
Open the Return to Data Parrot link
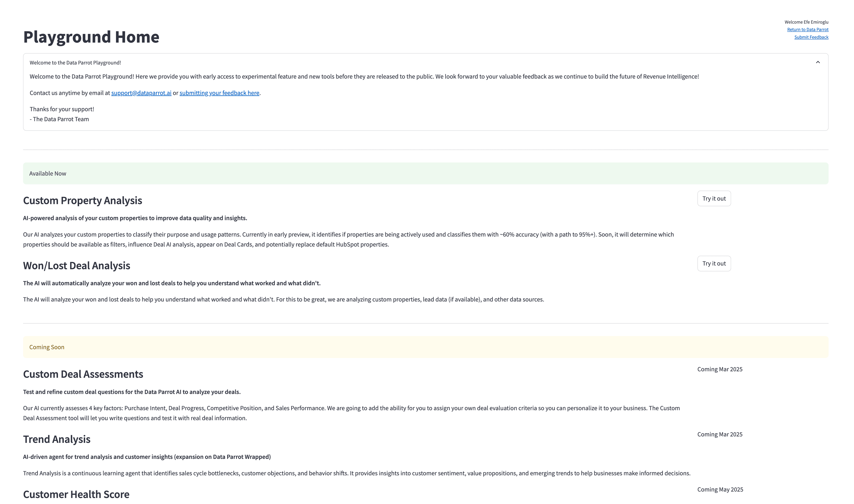(808, 30)
